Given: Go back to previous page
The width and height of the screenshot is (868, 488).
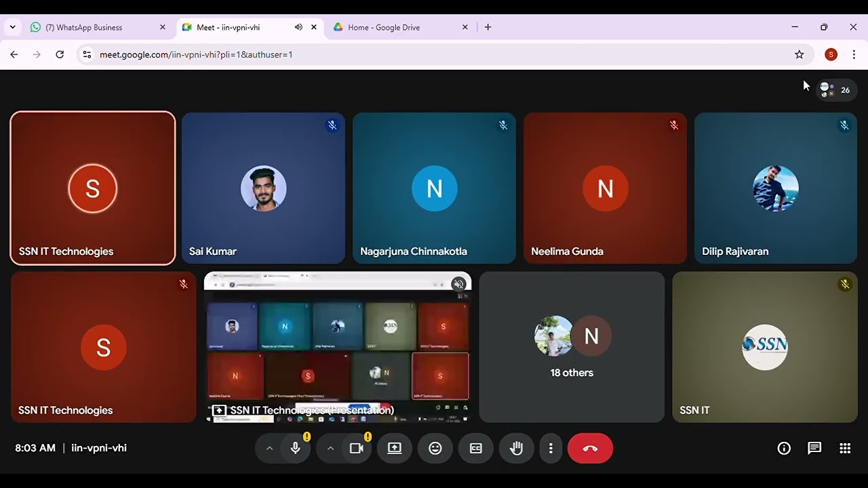Looking at the screenshot, I should coord(14,54).
